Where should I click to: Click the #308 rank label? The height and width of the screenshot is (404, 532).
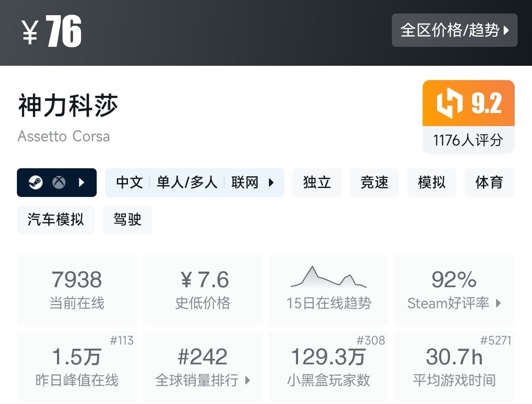(x=371, y=340)
